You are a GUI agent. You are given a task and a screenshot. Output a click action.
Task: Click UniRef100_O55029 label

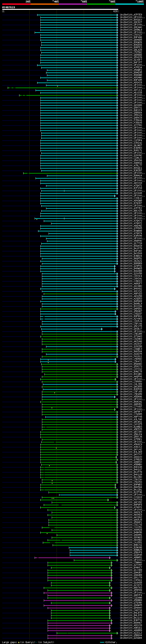131,115
